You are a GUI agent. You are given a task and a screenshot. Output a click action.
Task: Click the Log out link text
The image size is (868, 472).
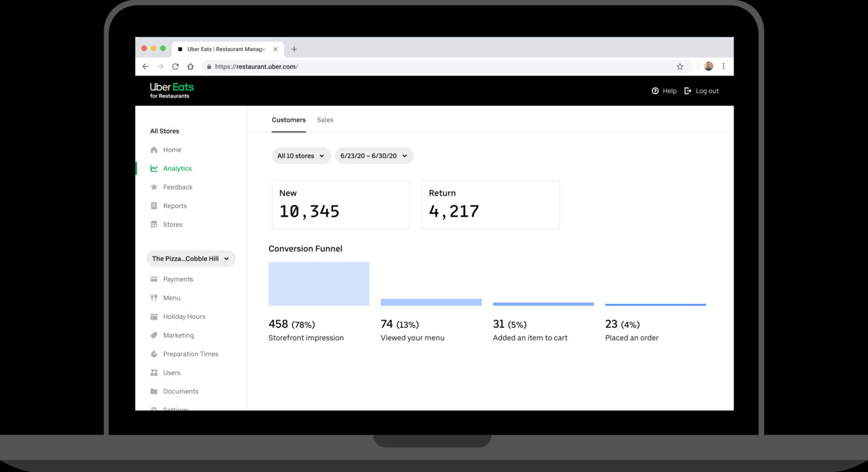(x=707, y=91)
